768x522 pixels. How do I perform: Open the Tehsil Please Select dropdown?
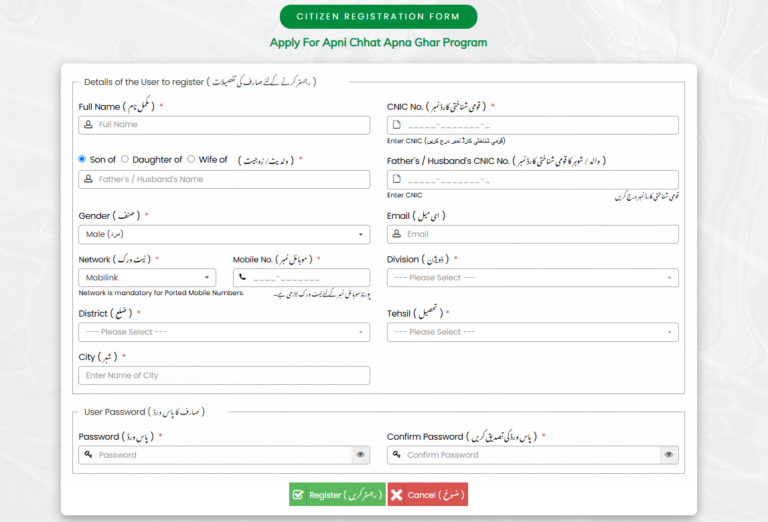coord(532,332)
